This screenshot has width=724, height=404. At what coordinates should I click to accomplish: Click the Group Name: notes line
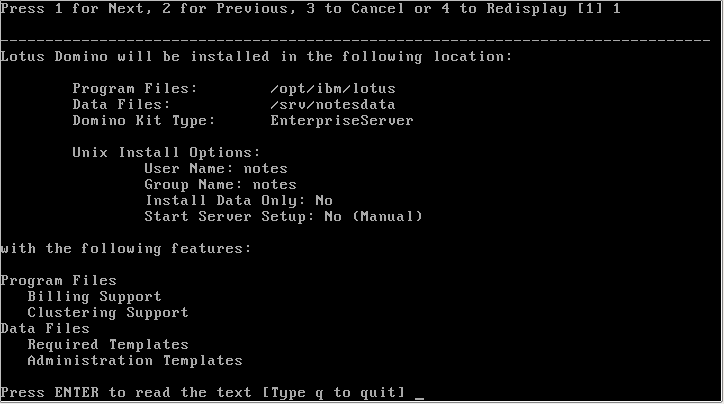click(x=220, y=185)
